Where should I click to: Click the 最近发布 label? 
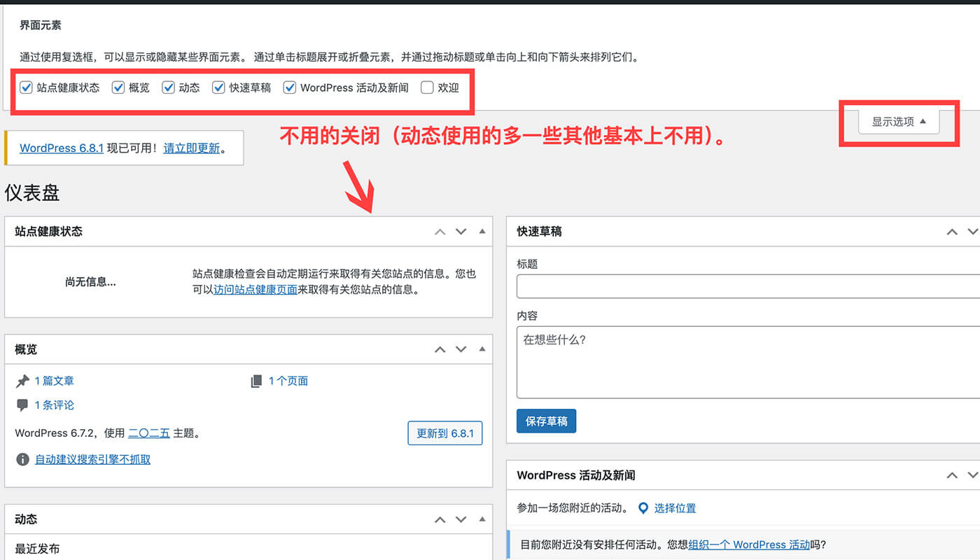pyautogui.click(x=37, y=549)
